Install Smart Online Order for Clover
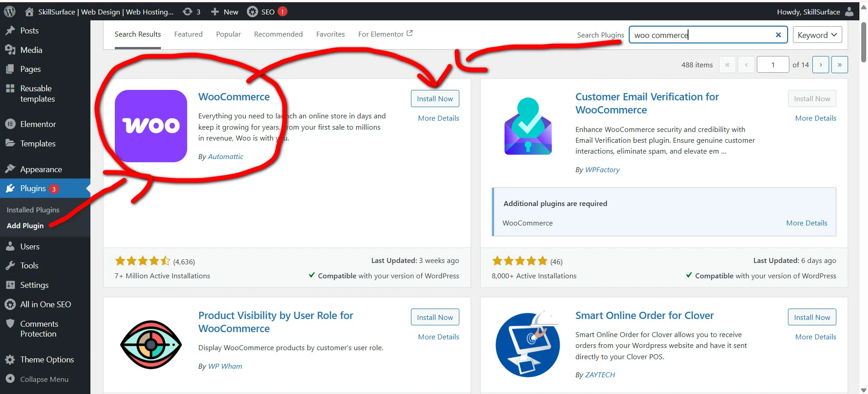Image resolution: width=868 pixels, height=394 pixels. click(812, 317)
